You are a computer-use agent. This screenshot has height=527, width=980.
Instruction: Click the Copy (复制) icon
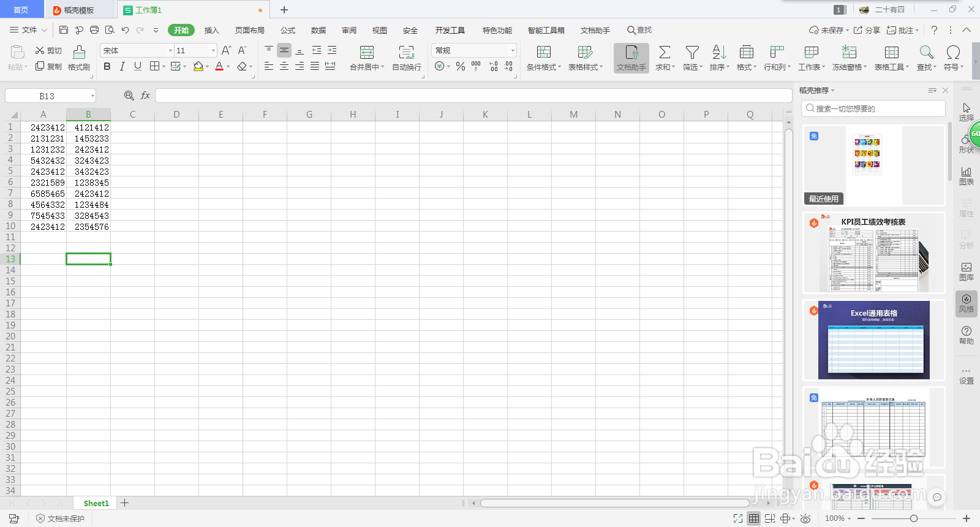40,66
